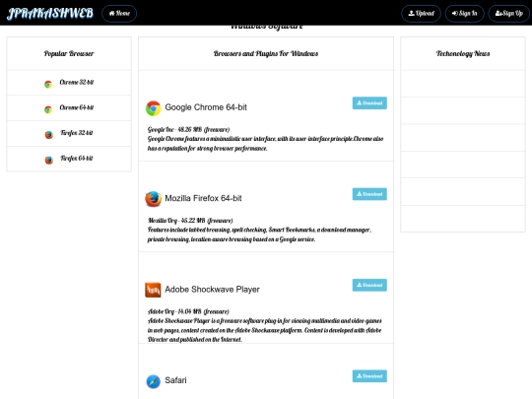Open Chrome 64-bit sidebar link
This screenshot has height=399, width=532.
pyautogui.click(x=76, y=108)
